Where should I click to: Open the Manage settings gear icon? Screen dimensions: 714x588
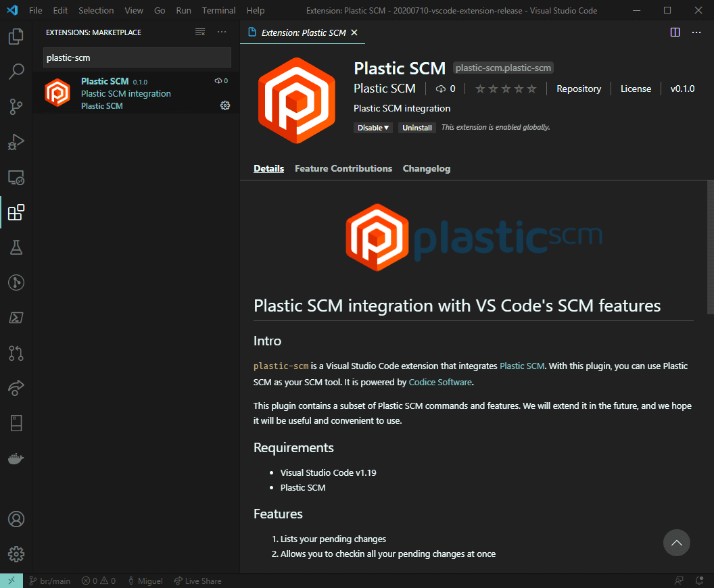(15, 554)
